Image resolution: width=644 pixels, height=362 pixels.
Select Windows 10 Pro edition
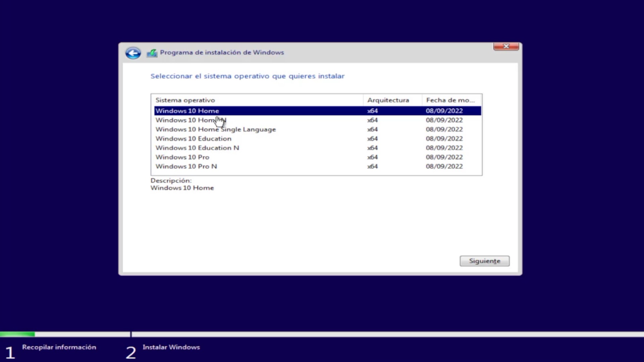point(318,157)
